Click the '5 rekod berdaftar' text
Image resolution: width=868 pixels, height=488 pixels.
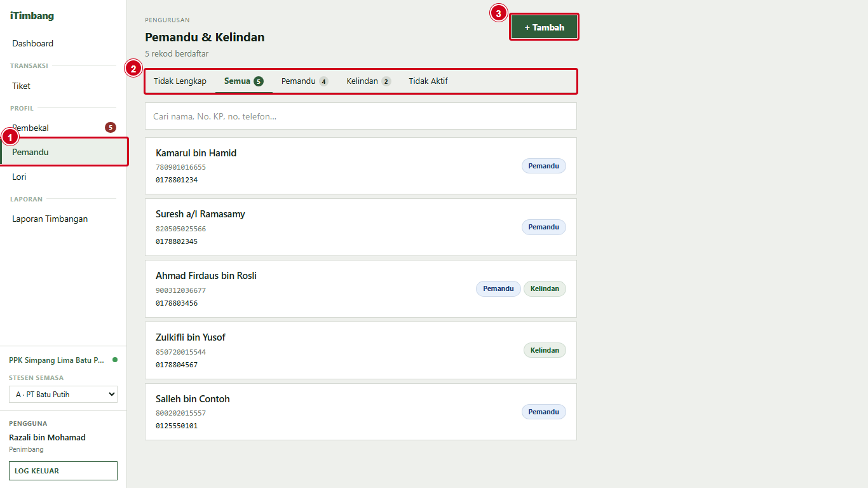pyautogui.click(x=177, y=54)
